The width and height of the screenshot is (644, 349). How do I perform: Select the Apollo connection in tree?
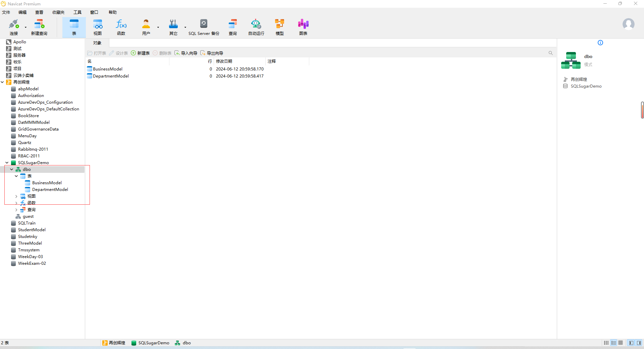coord(19,42)
